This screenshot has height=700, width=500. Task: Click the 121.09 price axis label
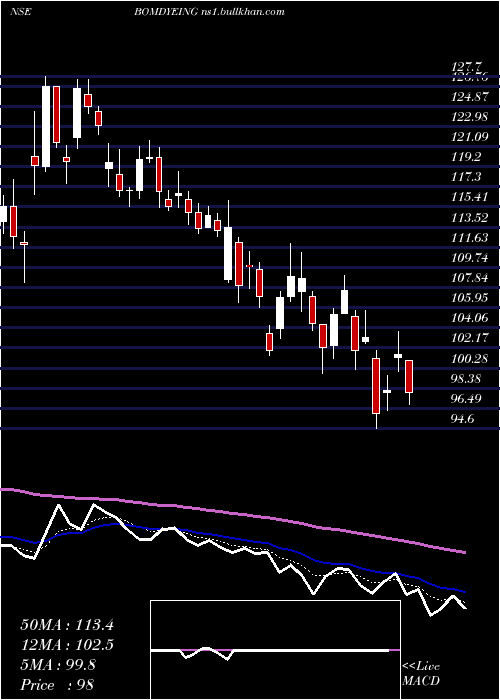pyautogui.click(x=470, y=137)
